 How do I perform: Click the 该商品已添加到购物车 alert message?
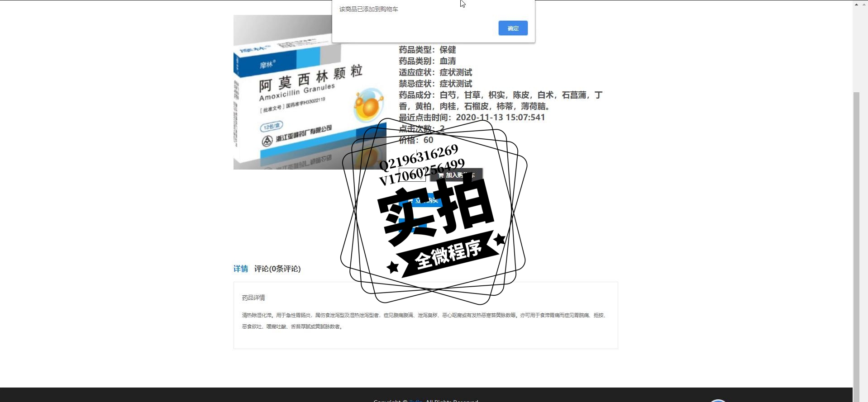369,9
